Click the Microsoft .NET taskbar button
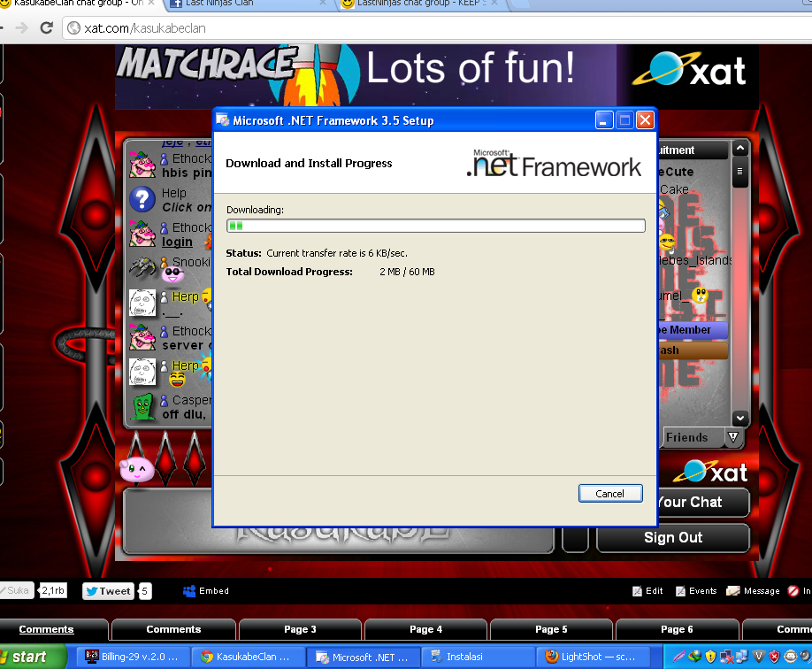Image resolution: width=812 pixels, height=669 pixels. (363, 657)
